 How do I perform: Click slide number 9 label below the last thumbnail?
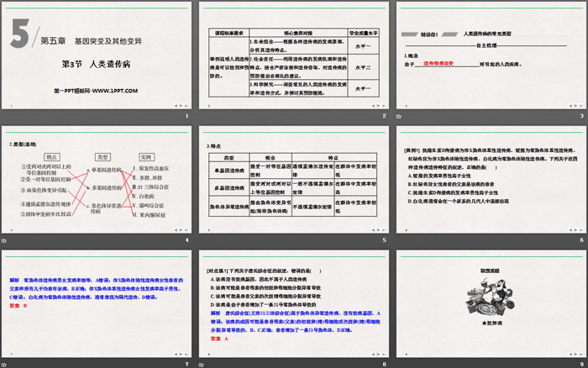point(581,365)
